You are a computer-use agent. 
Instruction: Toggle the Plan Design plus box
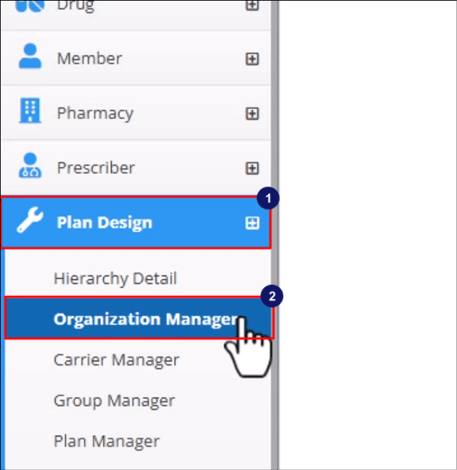tap(252, 223)
